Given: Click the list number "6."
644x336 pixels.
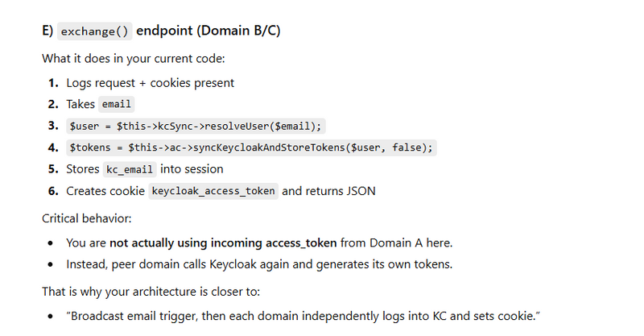Looking at the screenshot, I should pos(53,191).
